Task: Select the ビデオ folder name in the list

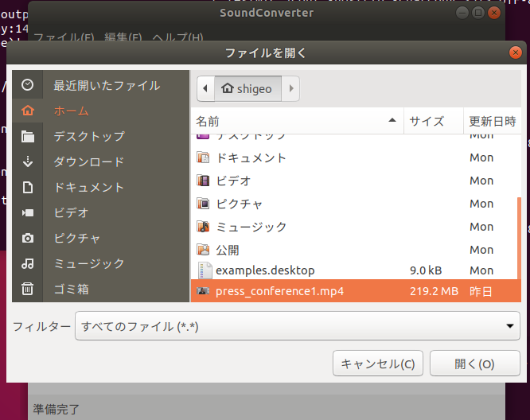Action: point(233,181)
